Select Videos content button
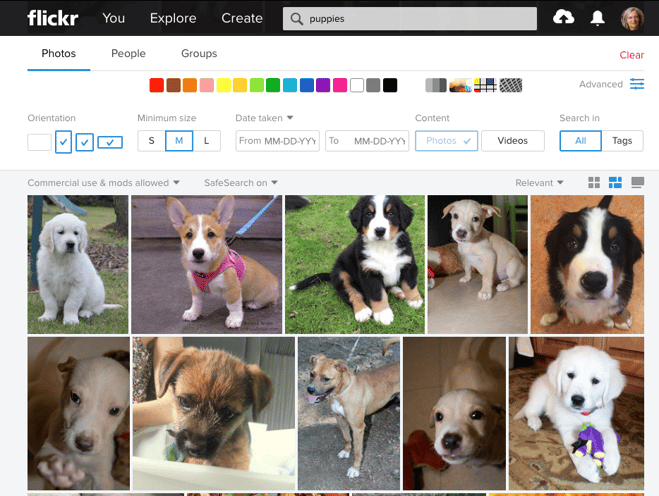This screenshot has width=659, height=496. point(513,141)
